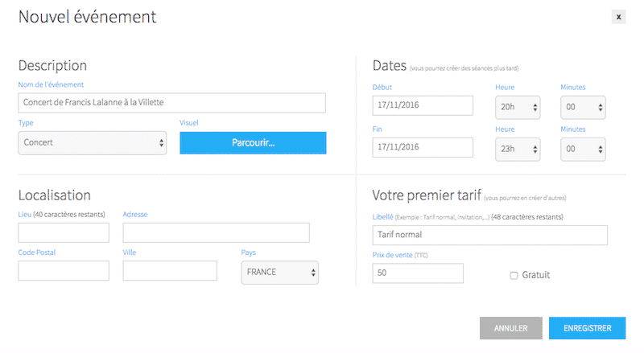The width and height of the screenshot is (644, 353).
Task: Open the start Heure dropdown 20h
Action: [517, 107]
